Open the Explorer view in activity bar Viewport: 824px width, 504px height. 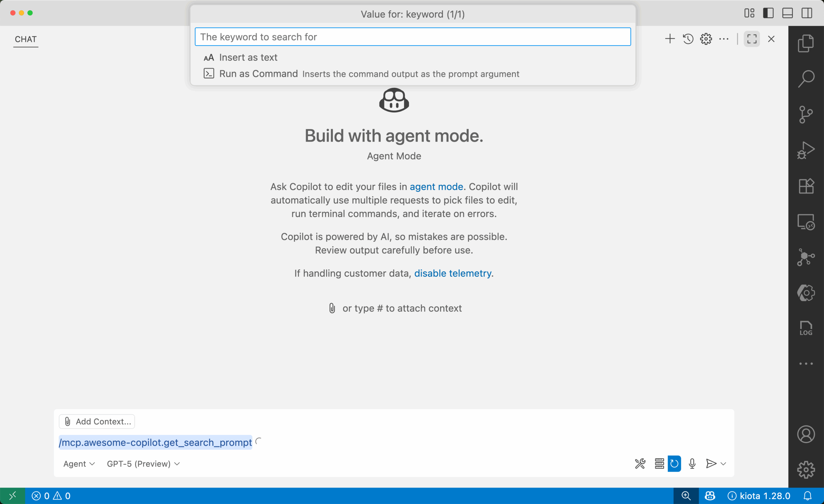806,43
